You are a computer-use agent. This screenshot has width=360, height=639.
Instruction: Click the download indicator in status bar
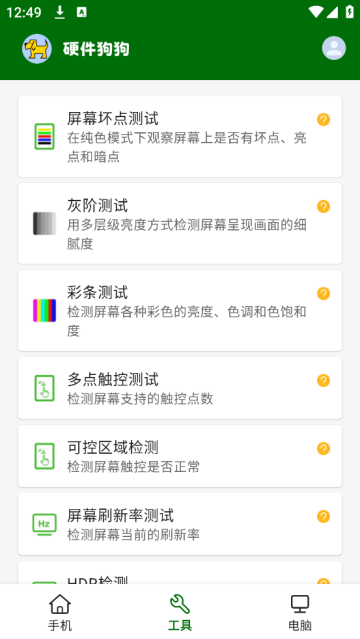coord(60,12)
